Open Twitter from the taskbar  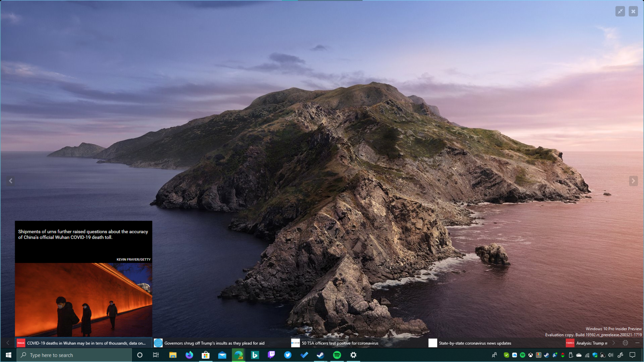(288, 355)
